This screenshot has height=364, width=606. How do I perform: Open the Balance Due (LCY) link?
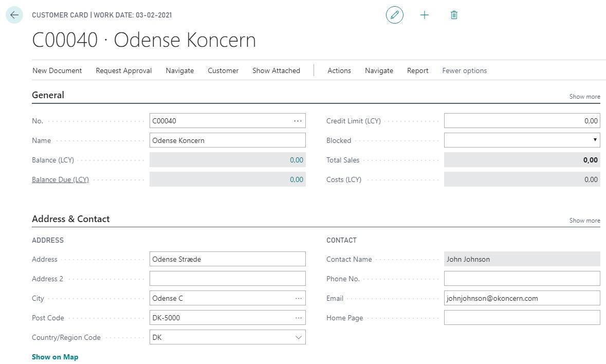pyautogui.click(x=60, y=179)
